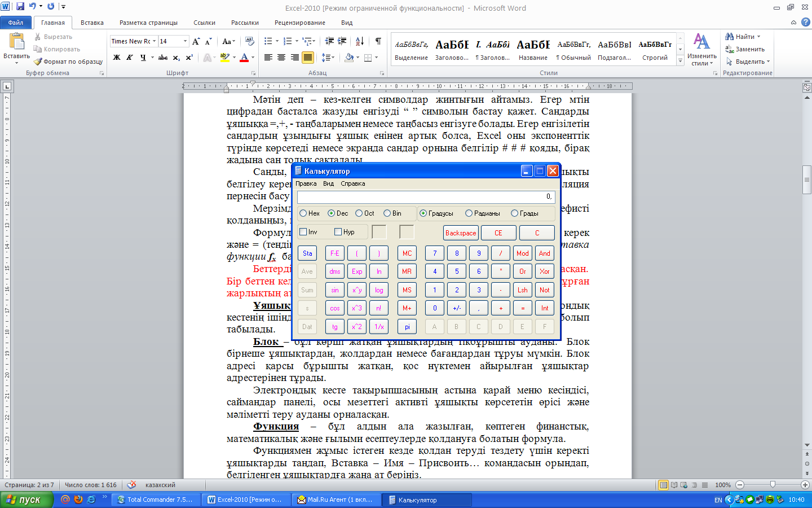Click Формат по образцу painter
The image size is (812, 508).
(x=68, y=62)
